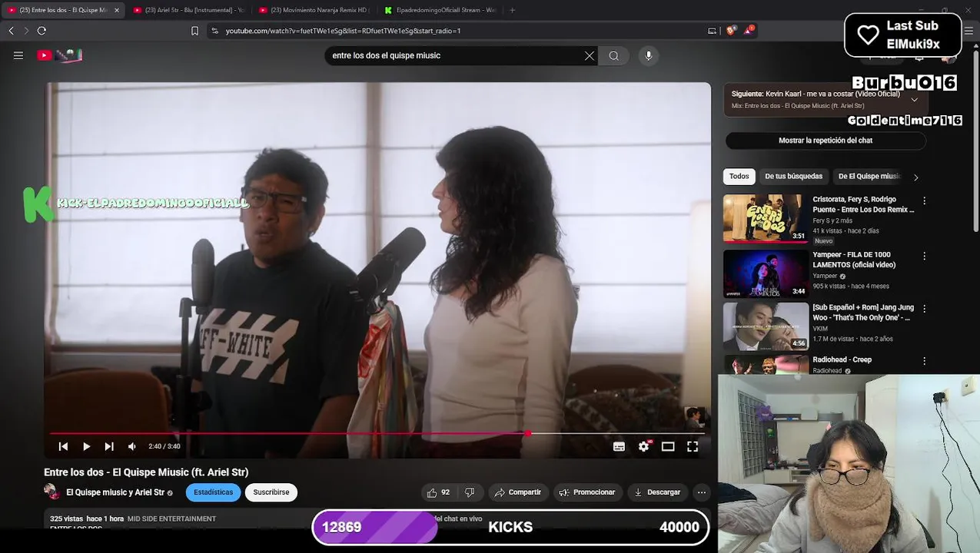
Task: Open El Quispe miusic channel avatar
Action: pos(52,492)
